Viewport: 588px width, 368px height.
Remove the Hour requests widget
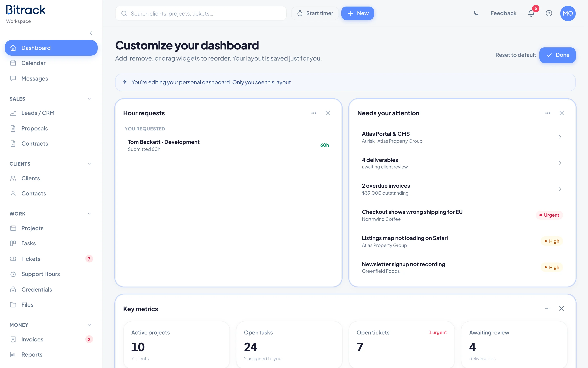coord(327,113)
